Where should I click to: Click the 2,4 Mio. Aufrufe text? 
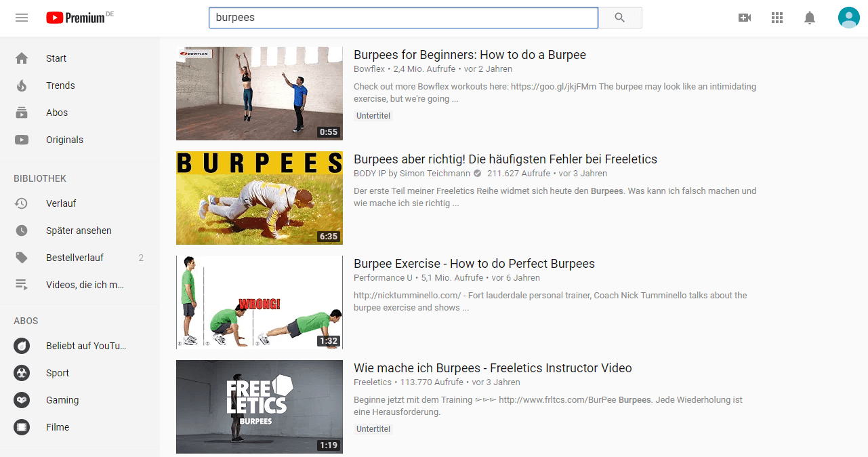[x=425, y=69]
